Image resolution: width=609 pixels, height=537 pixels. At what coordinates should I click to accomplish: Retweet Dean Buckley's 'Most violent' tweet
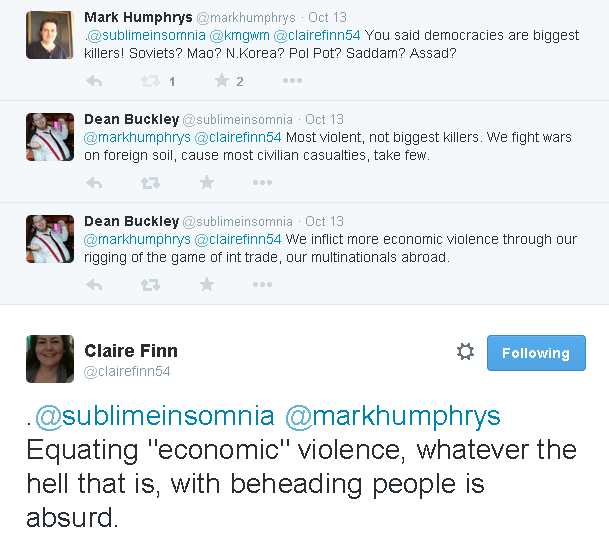pyautogui.click(x=150, y=183)
